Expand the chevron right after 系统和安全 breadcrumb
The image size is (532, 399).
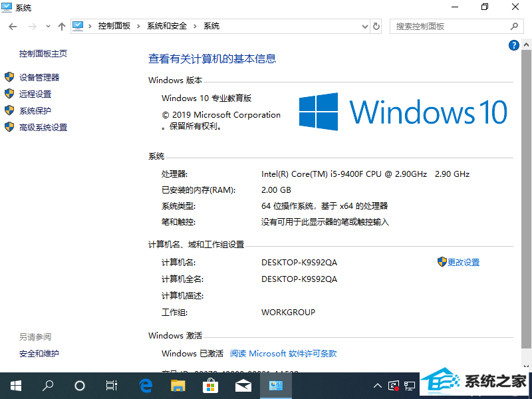(x=195, y=26)
